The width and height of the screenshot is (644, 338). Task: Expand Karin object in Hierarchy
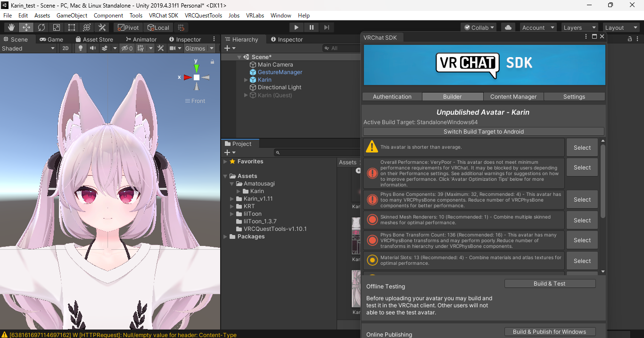(x=246, y=80)
